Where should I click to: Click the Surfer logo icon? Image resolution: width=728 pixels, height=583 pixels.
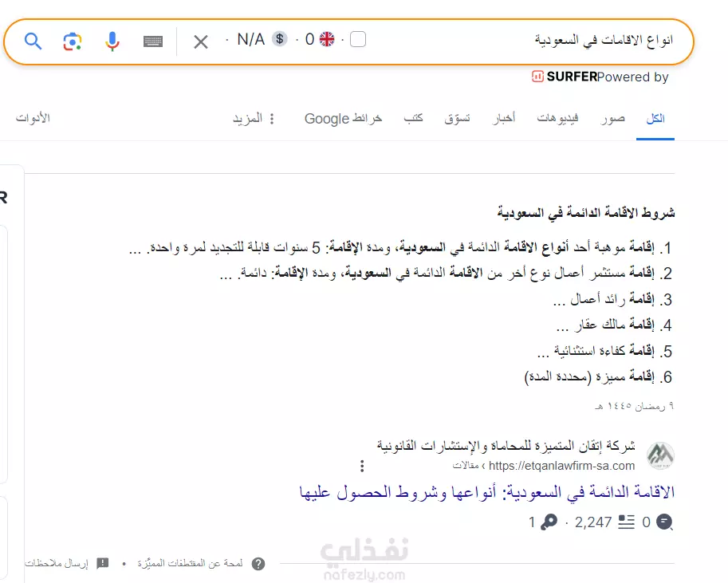point(537,77)
